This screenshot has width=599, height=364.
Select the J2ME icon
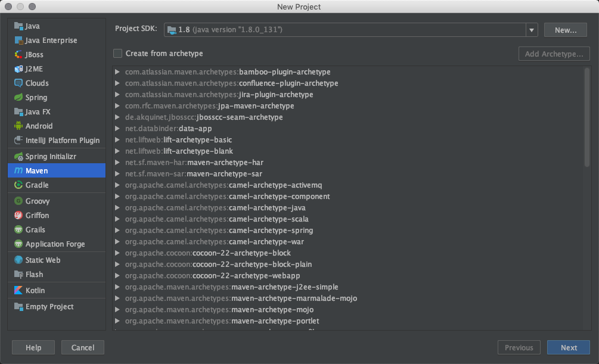pos(18,69)
